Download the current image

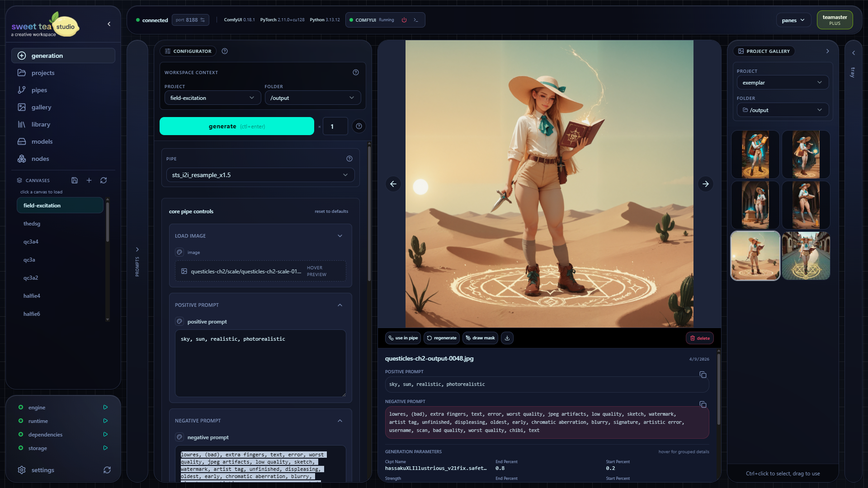point(507,338)
